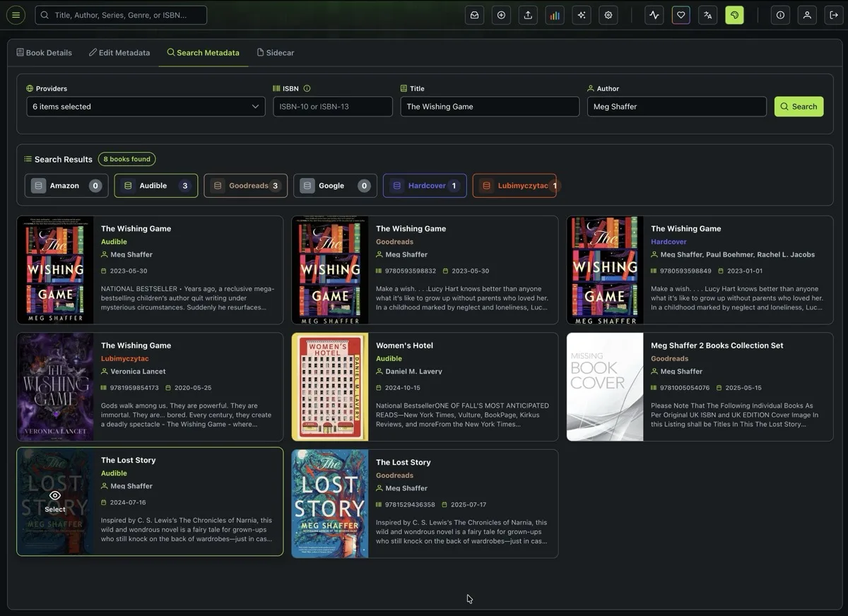This screenshot has width=848, height=616.
Task: Click the date '2024-10-15' on Women's Hotel
Action: pos(403,388)
